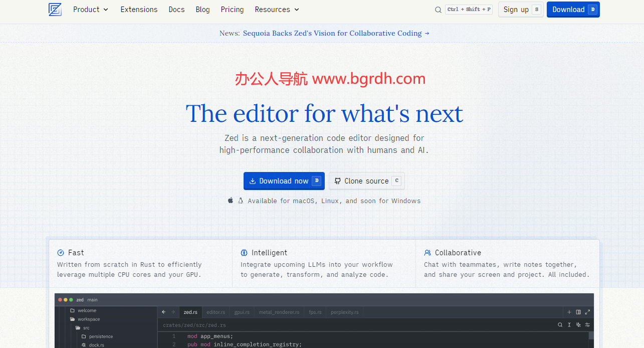Click the Apple logo icon below the download buttons
Viewport: 644px width, 348px height.
click(231, 201)
